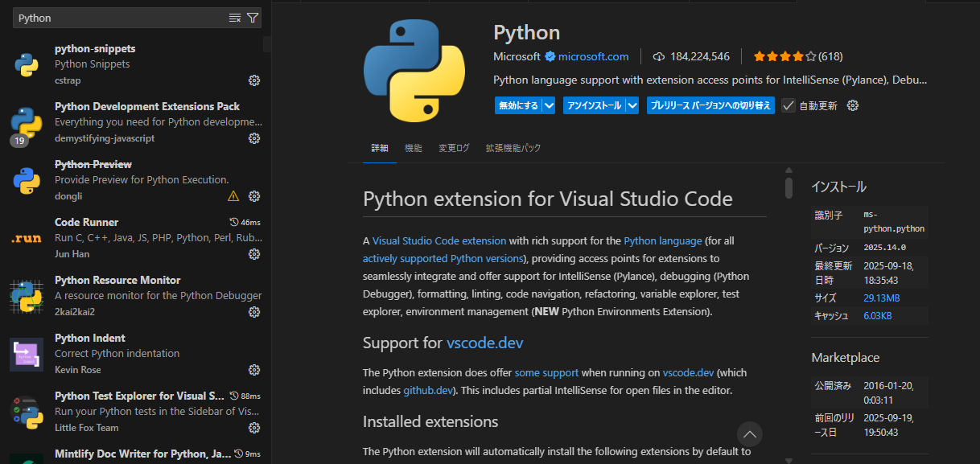Screen dimensions: 980x464
Task: Open the 拡張機能パック tab
Action: click(x=513, y=148)
